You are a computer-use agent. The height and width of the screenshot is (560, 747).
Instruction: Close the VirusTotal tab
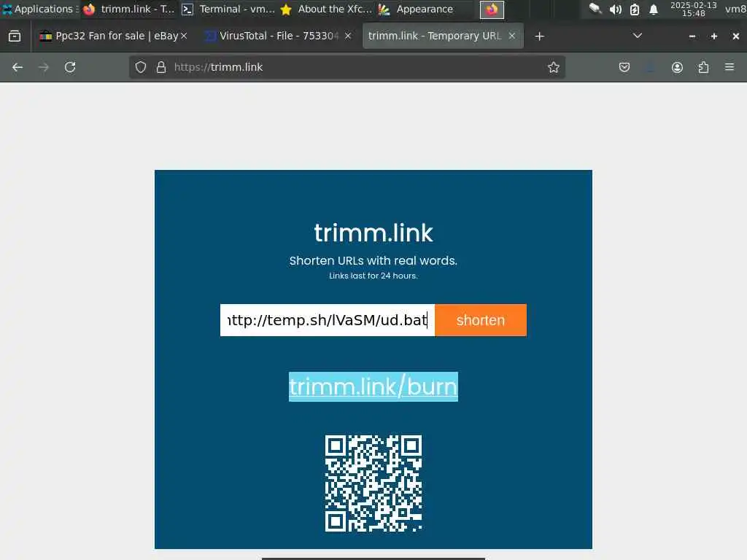click(x=348, y=36)
